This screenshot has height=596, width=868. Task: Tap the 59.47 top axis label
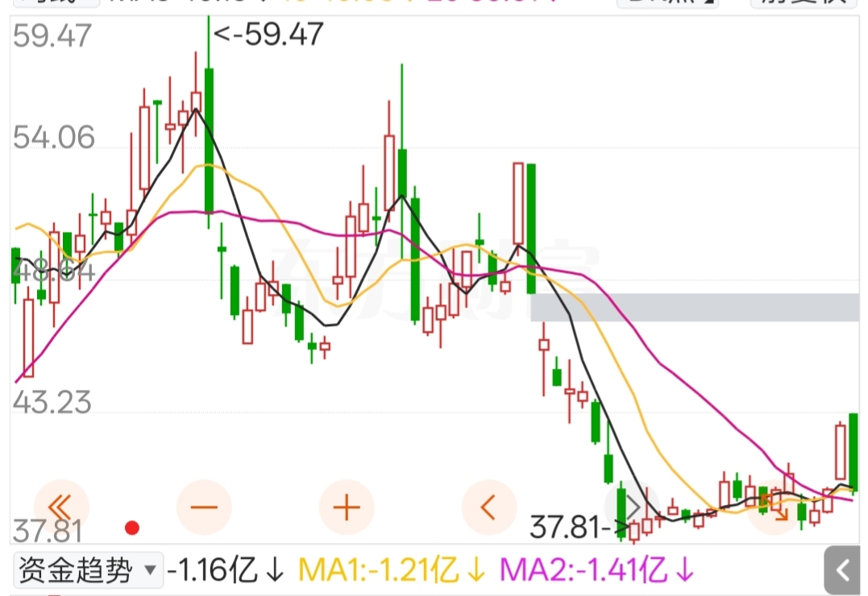52,36
